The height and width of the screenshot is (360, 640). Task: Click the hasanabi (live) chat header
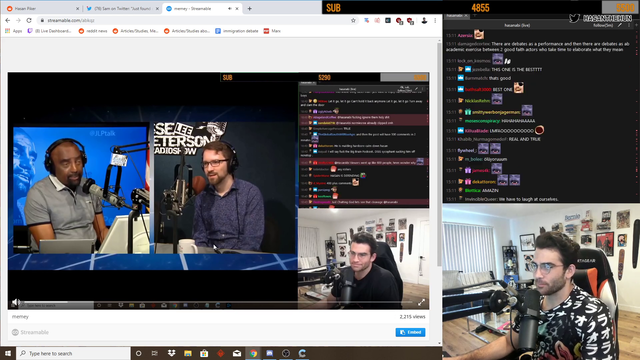pos(517,25)
